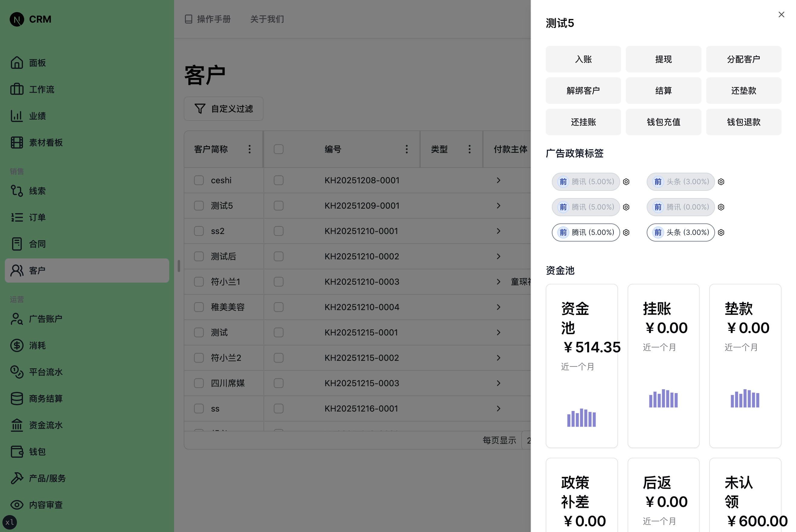The width and height of the screenshot is (796, 532).
Task: Open the 内容审查 content review icon
Action: click(17, 505)
